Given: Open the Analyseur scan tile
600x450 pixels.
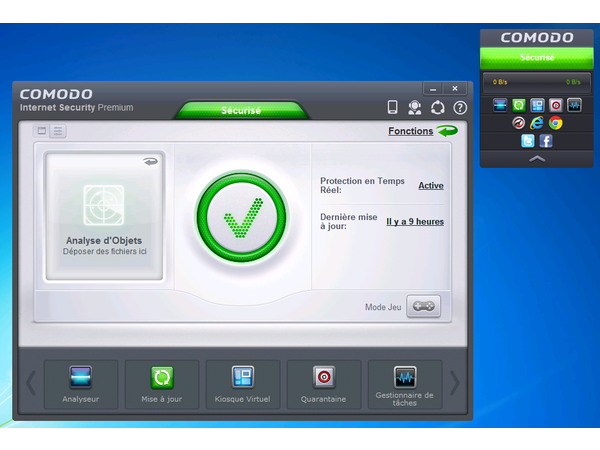Looking at the screenshot, I should pyautogui.click(x=80, y=384).
